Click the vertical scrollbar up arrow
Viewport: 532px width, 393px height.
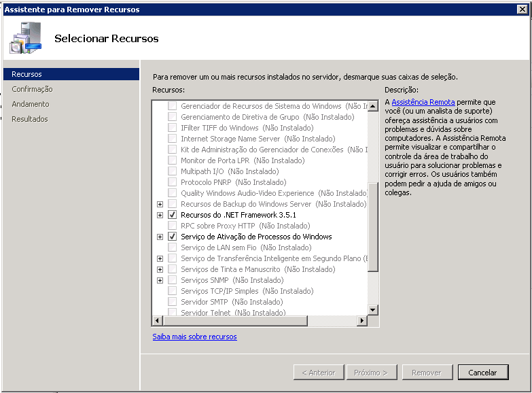(373, 106)
